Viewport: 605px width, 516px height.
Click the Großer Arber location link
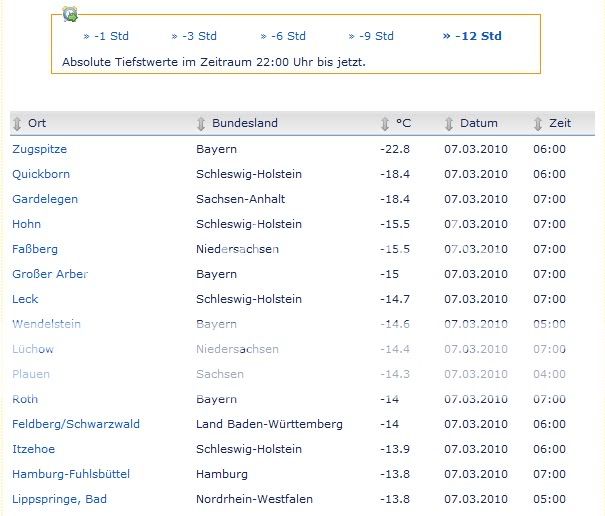[49, 274]
